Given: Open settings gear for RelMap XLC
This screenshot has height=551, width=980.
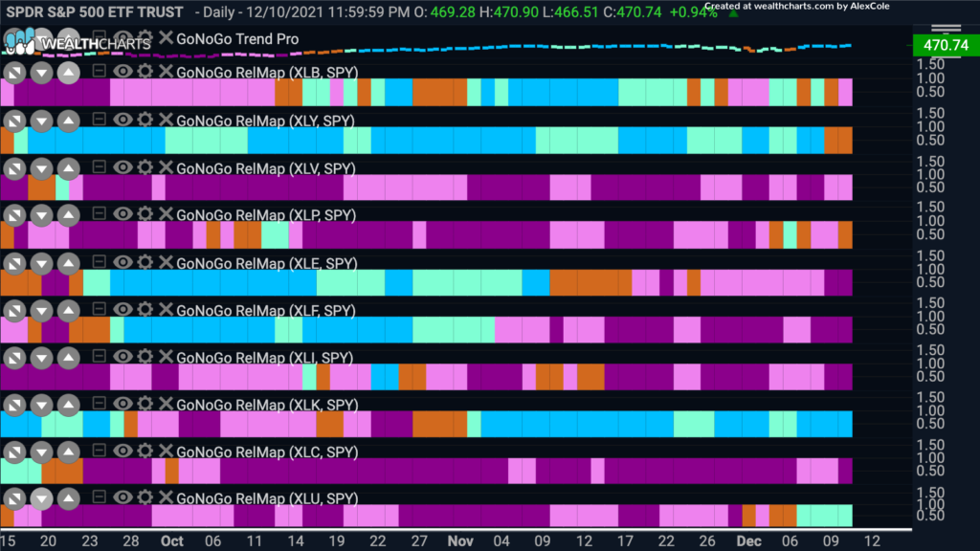Looking at the screenshot, I should tap(145, 451).
